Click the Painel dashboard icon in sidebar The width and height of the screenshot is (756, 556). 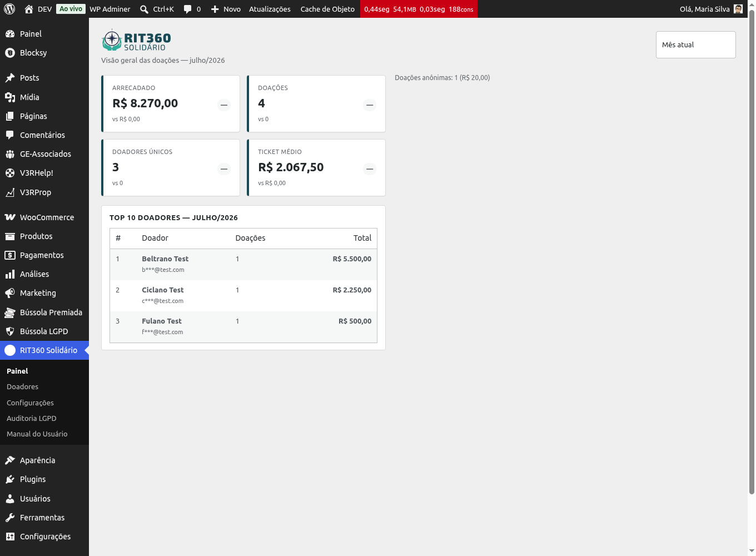coord(10,34)
